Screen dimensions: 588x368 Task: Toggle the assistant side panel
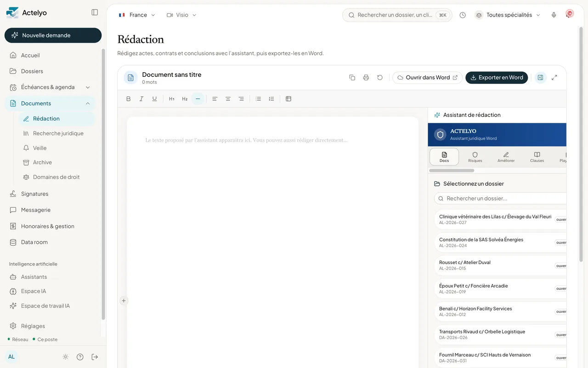point(540,78)
